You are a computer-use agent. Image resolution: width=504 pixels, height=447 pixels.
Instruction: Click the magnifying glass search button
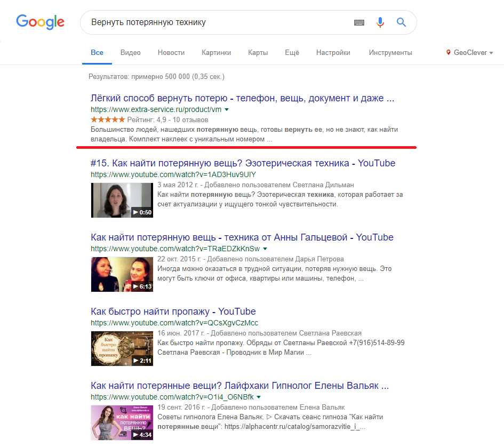click(401, 22)
